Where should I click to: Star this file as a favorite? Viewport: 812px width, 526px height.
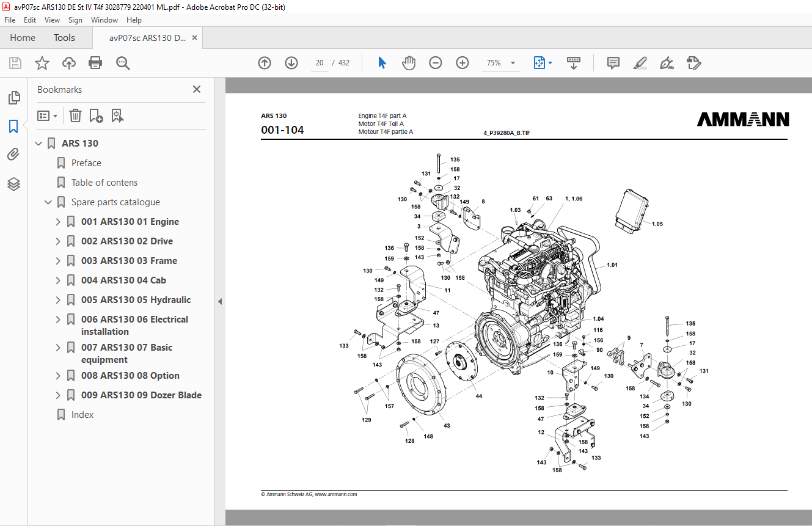click(42, 63)
